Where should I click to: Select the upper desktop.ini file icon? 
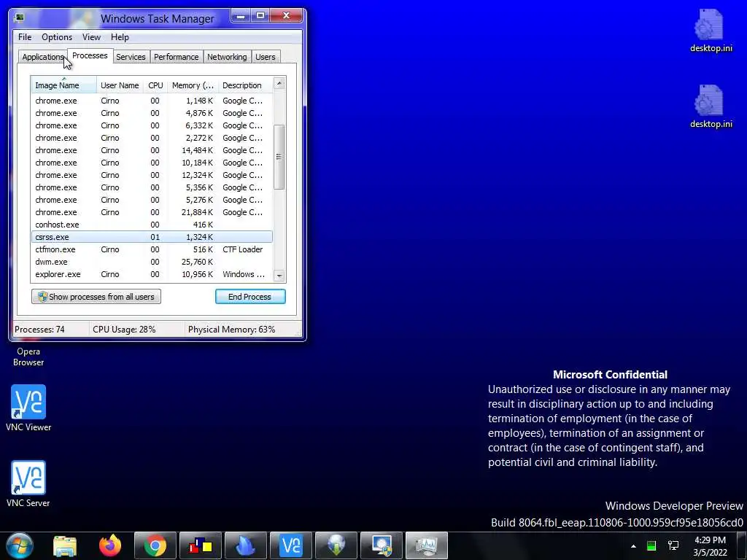(x=711, y=31)
